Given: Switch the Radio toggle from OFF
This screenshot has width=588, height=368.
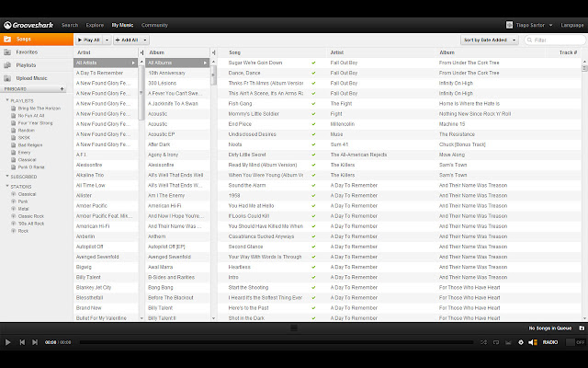Looking at the screenshot, I should [x=575, y=342].
